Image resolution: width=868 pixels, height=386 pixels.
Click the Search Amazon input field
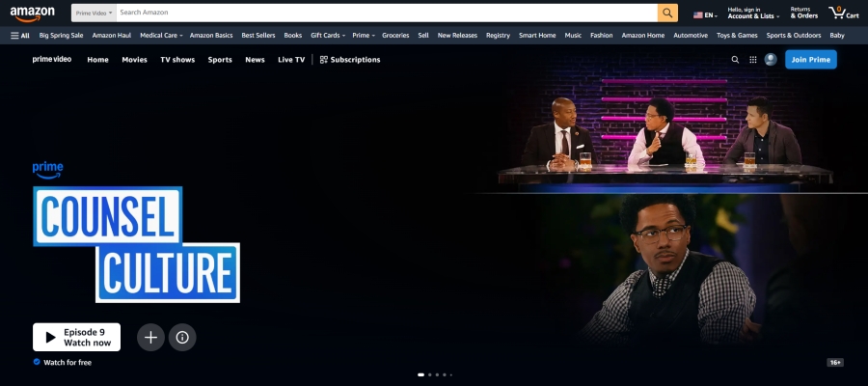[x=386, y=13]
